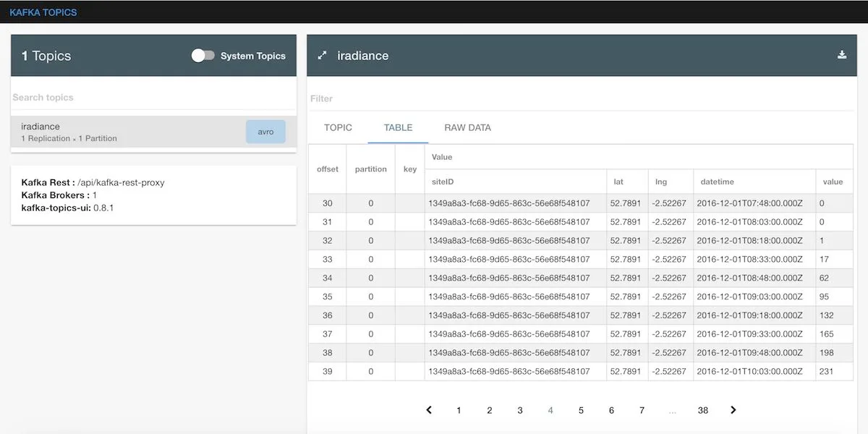Go to page 3

519,410
